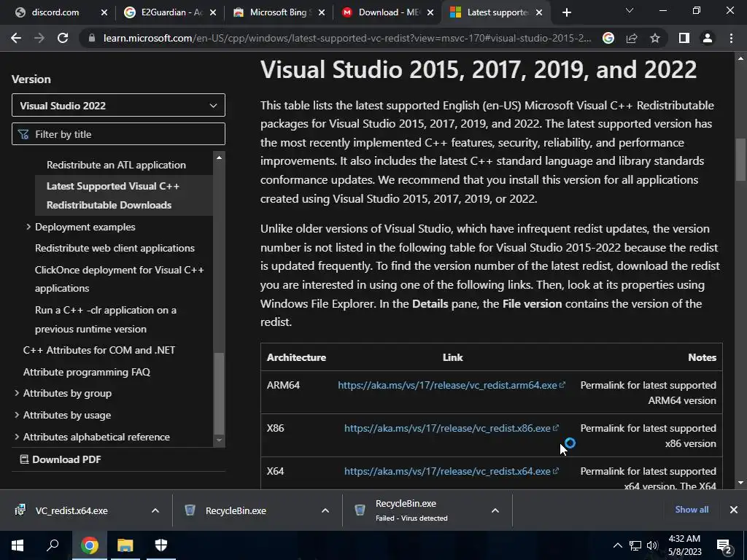Close the discord.com tab
This screenshot has height=560, width=747.
[x=104, y=12]
